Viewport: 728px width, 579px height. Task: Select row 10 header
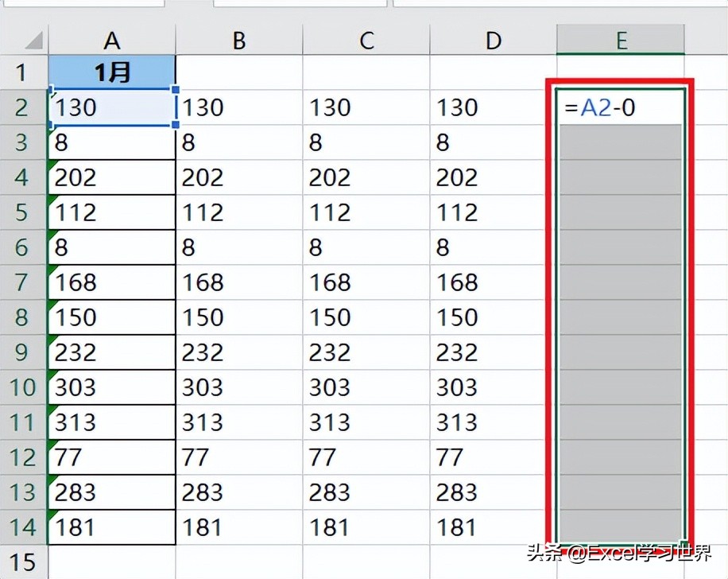click(x=24, y=387)
